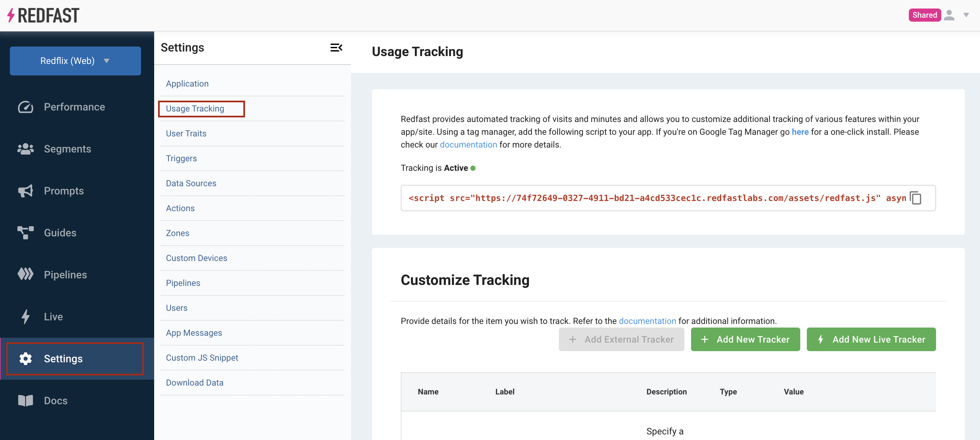Open Zones settings
Image resolution: width=980 pixels, height=440 pixels.
tap(177, 233)
